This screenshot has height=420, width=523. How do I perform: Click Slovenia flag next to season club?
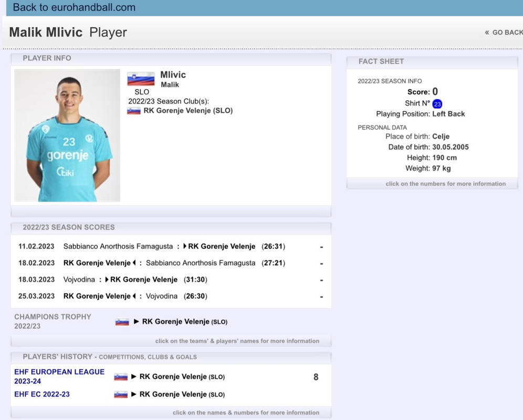[134, 111]
